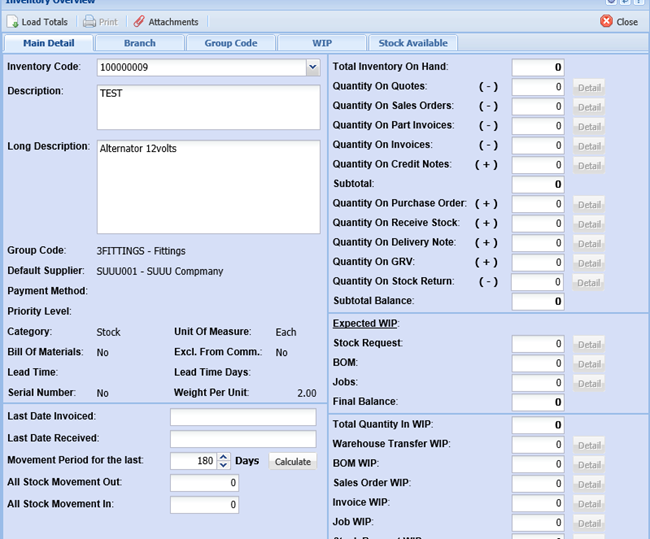650x539 pixels.
Task: Decrease the movement period days value
Action: (x=223, y=466)
